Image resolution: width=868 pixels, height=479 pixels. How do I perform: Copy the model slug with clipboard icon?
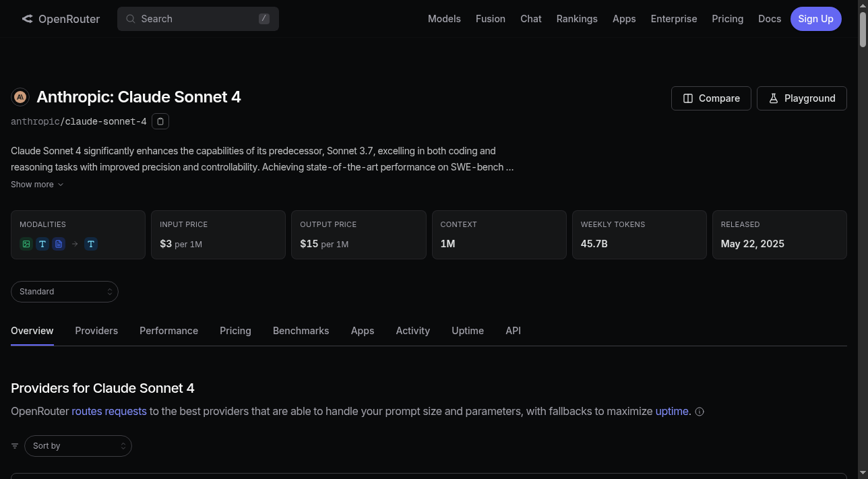160,121
